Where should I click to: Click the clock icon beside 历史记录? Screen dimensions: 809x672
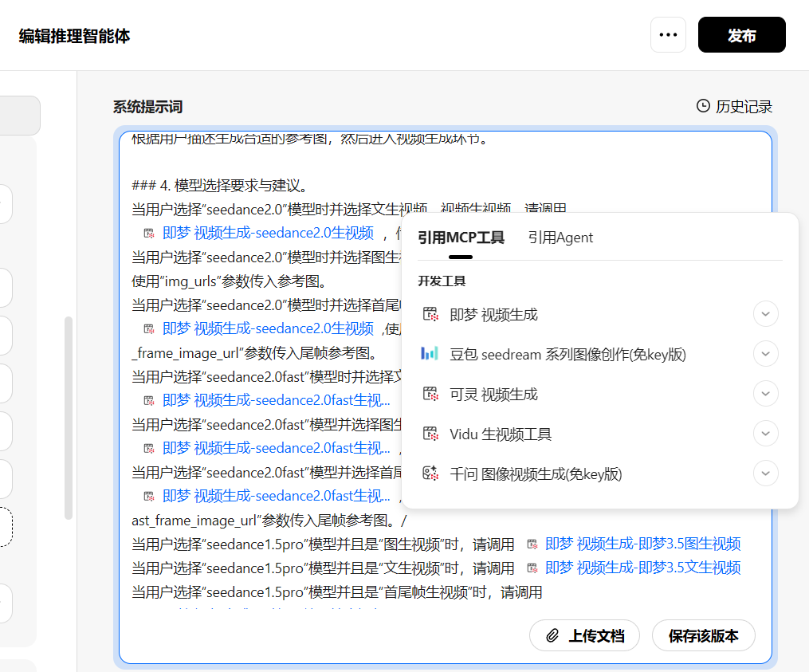pyautogui.click(x=703, y=106)
